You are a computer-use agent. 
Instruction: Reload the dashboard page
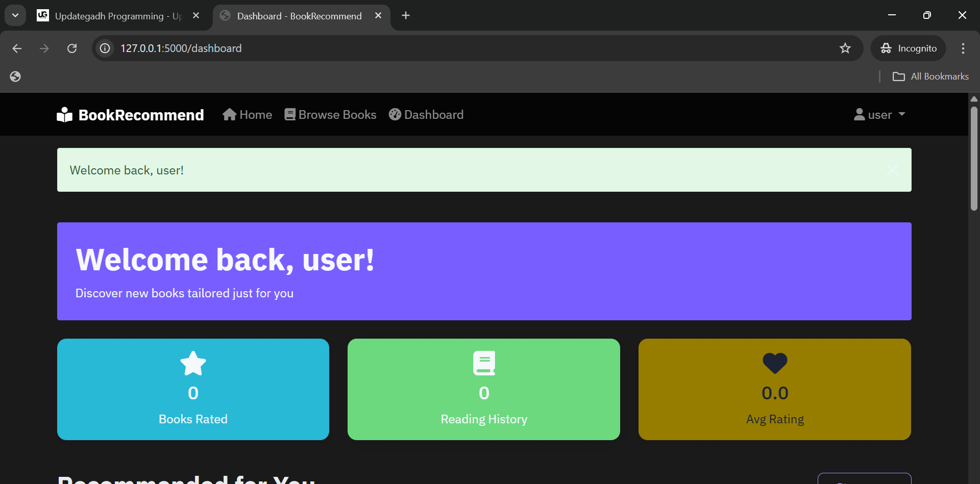tap(72, 48)
